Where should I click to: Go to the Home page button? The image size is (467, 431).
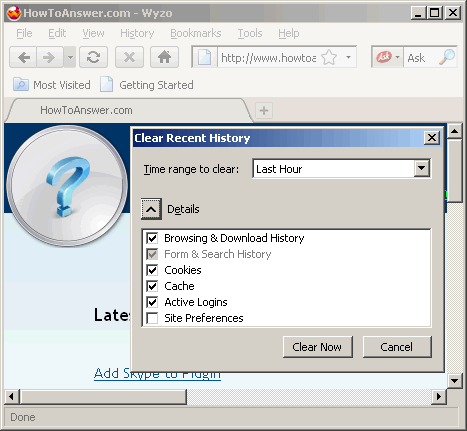pos(164,57)
